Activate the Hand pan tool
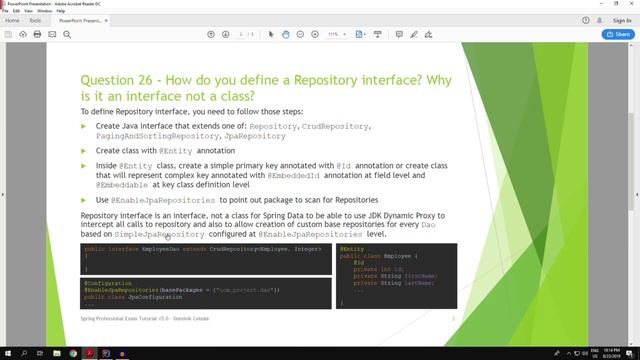640x360 pixels. pyautogui.click(x=286, y=35)
